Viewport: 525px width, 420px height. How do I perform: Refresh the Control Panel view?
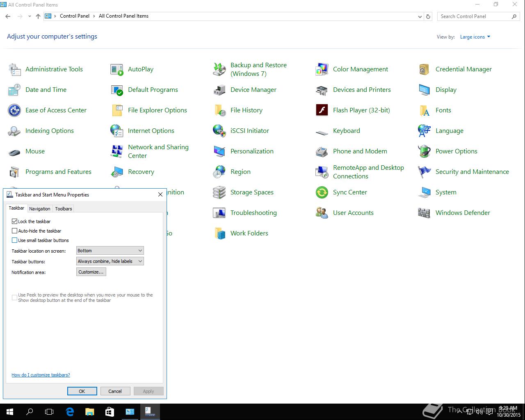[428, 16]
